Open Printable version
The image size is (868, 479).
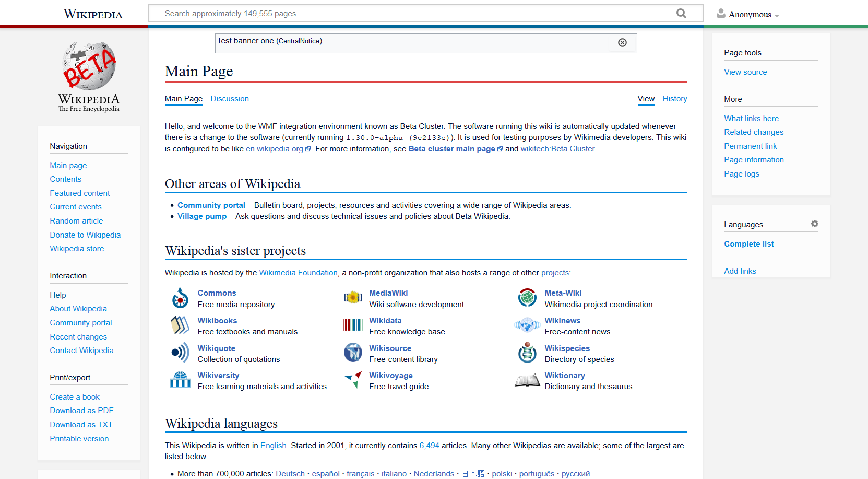pos(79,439)
